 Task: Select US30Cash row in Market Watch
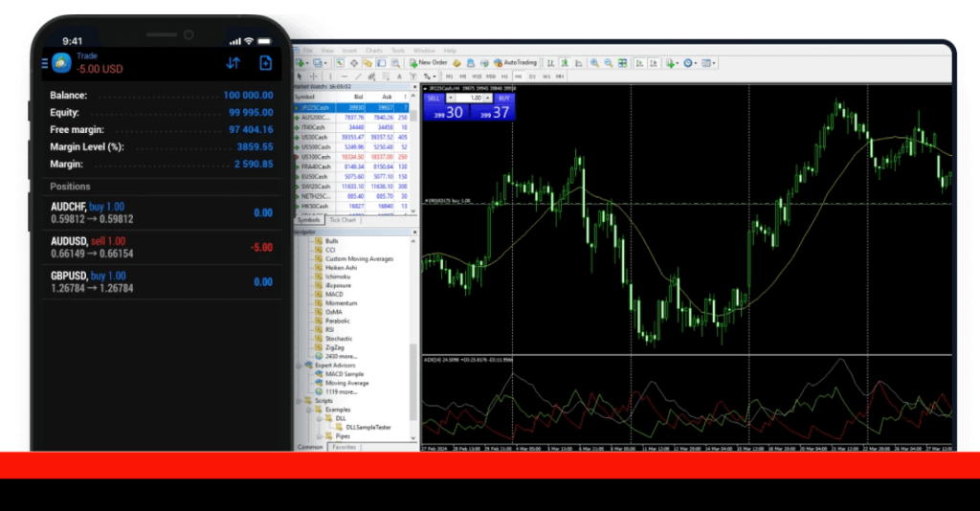click(352, 137)
